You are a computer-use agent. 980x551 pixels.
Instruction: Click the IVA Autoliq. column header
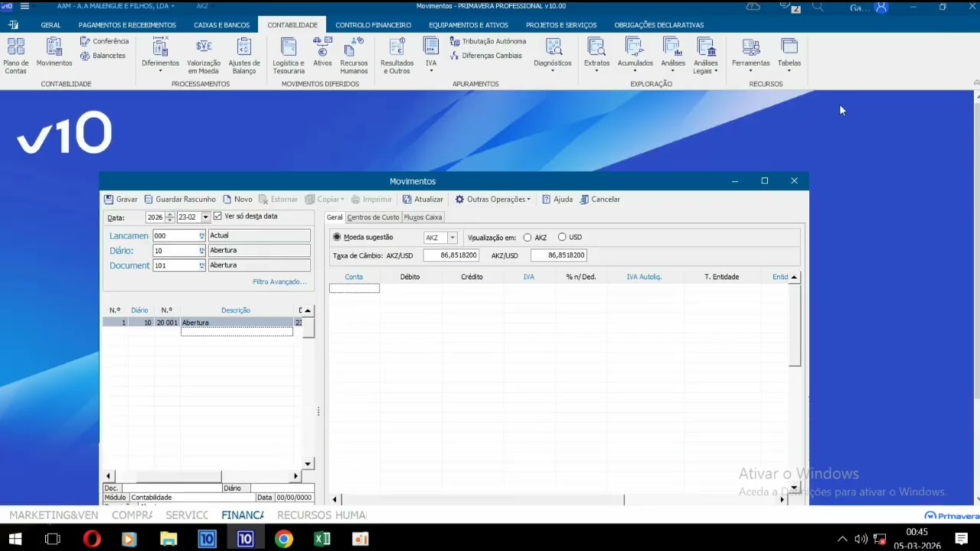click(x=644, y=277)
